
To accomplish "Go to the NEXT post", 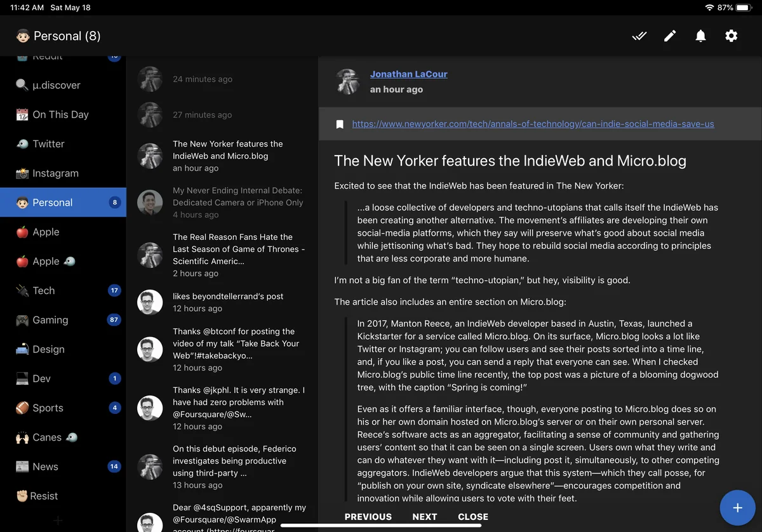I will tap(424, 517).
